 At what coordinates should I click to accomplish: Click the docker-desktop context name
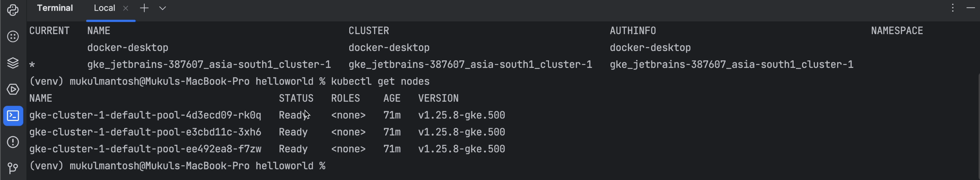127,48
